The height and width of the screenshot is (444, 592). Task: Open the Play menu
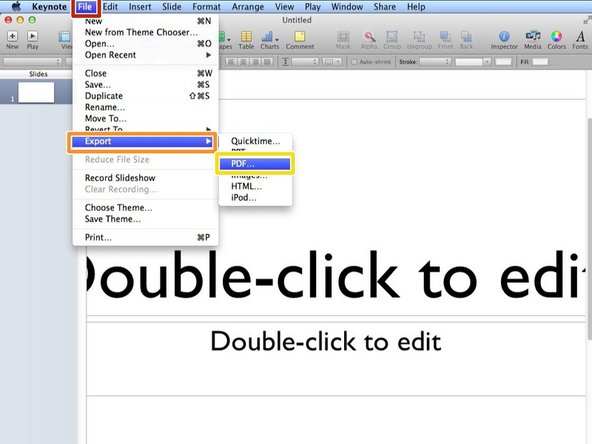coord(313,7)
